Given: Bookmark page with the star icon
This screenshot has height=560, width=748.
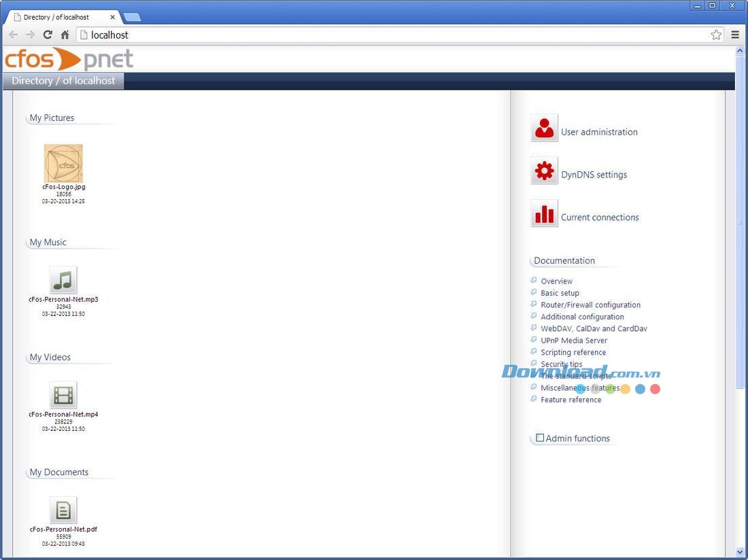Looking at the screenshot, I should pyautogui.click(x=716, y=35).
